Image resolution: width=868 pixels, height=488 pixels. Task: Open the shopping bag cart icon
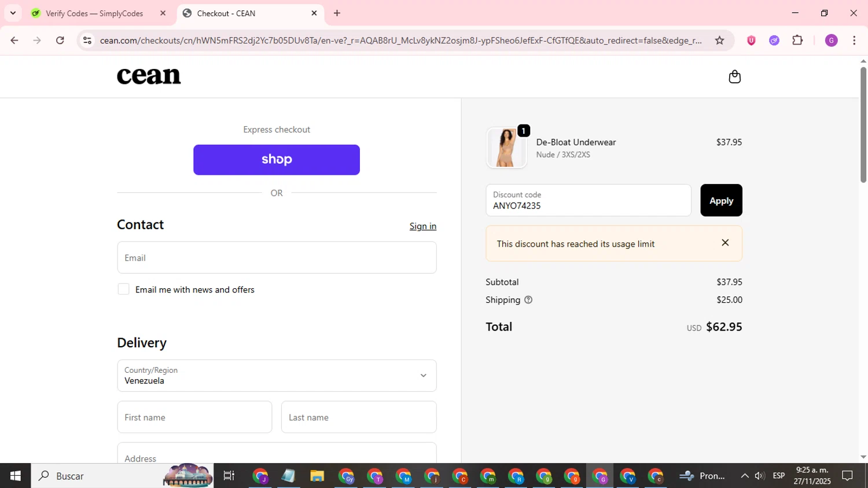click(x=734, y=77)
